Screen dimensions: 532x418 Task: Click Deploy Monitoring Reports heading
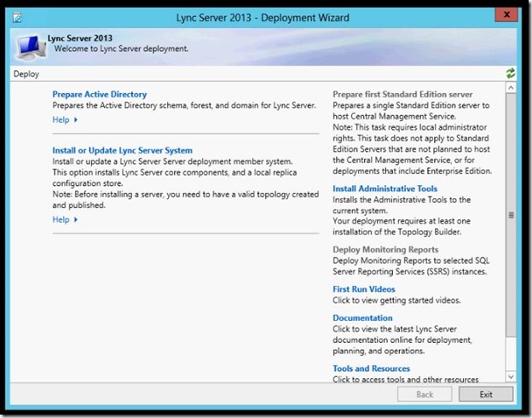385,249
